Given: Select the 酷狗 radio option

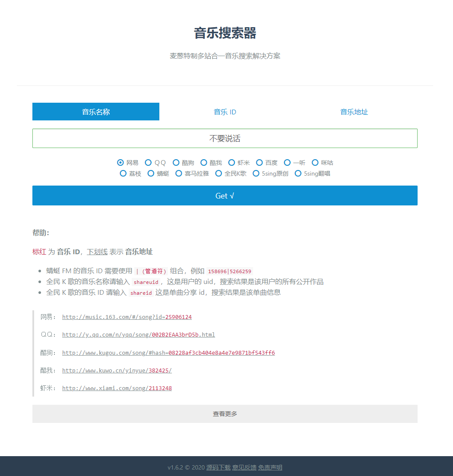Looking at the screenshot, I should click(x=175, y=163).
